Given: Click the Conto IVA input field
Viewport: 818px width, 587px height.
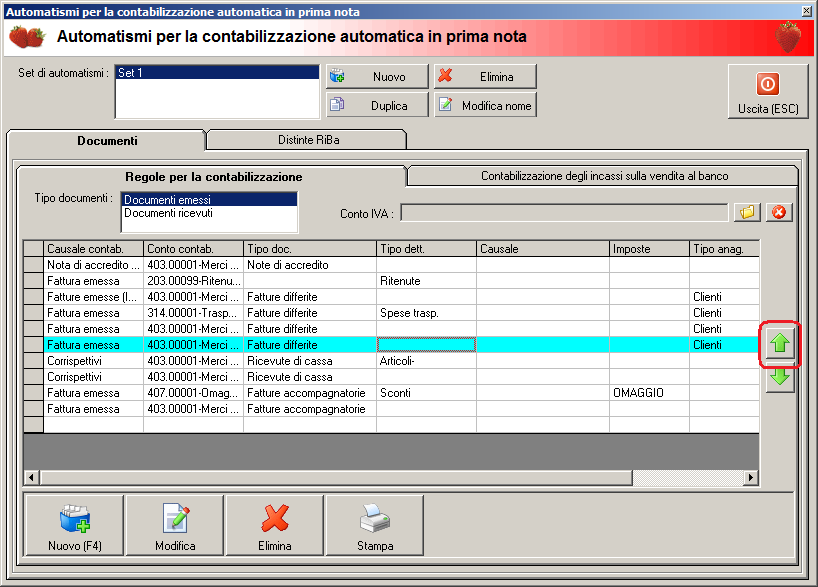Looking at the screenshot, I should coord(564,213).
